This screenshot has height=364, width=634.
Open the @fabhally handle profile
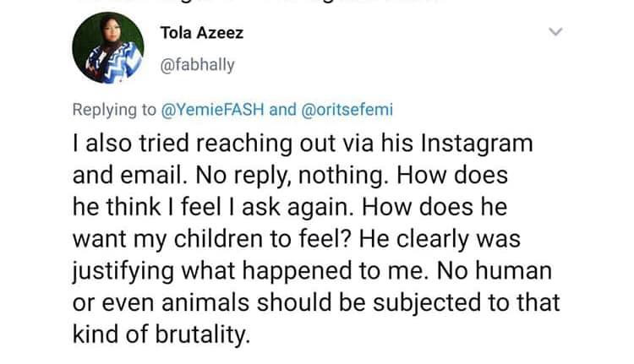(197, 65)
